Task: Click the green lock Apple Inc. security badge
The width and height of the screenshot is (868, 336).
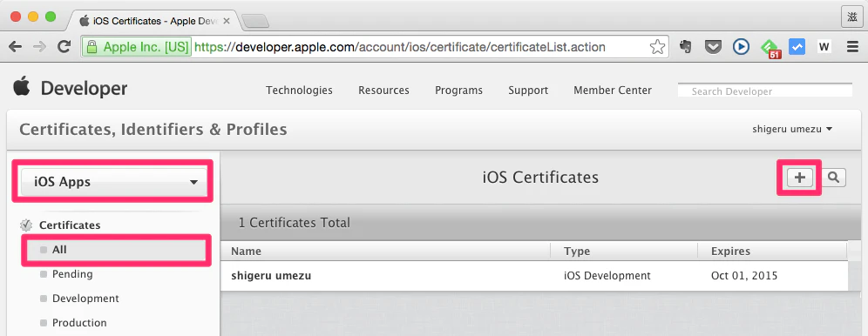Action: coord(138,47)
